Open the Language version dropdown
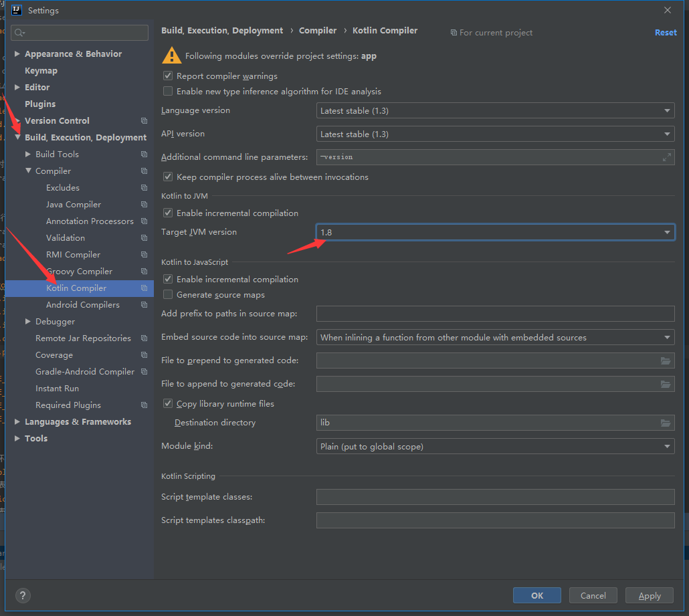The height and width of the screenshot is (616, 689). pyautogui.click(x=495, y=111)
